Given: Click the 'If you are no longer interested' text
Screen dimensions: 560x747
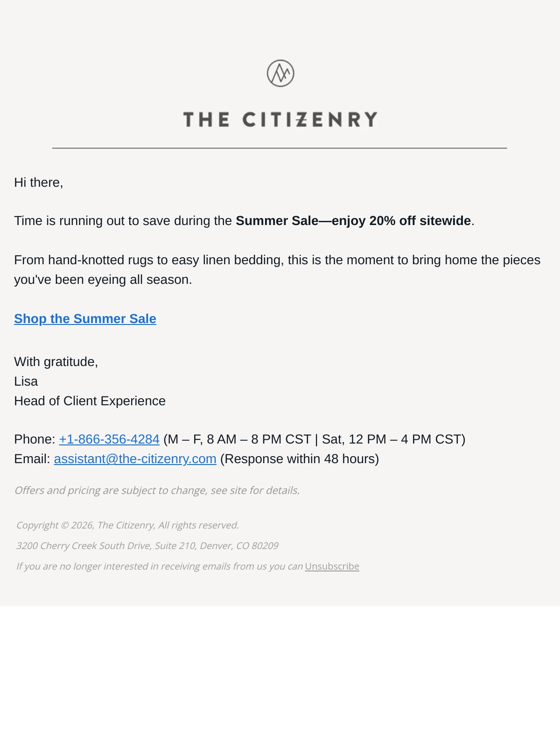Looking at the screenshot, I should 160,566.
